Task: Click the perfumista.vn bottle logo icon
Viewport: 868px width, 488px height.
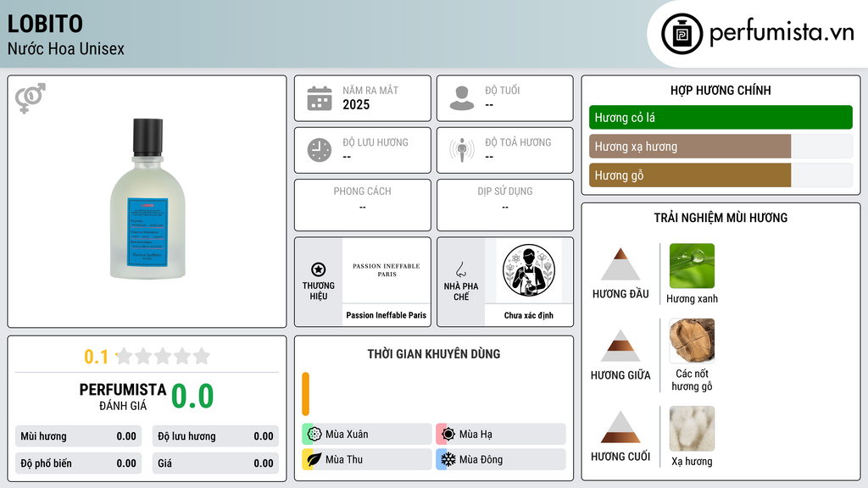Action: tap(682, 34)
